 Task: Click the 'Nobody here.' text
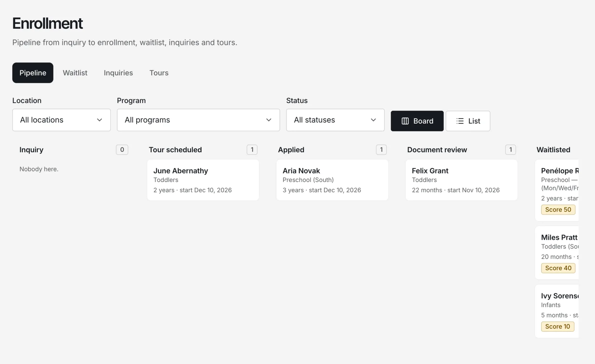[x=39, y=169]
